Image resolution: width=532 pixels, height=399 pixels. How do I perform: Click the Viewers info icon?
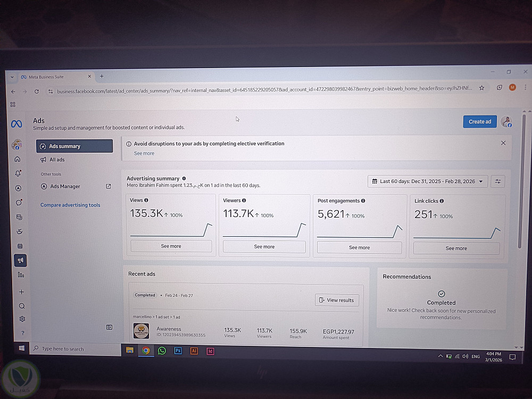coord(244,201)
